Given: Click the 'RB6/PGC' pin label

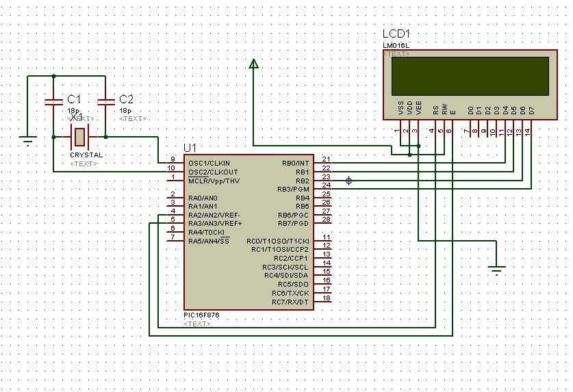Looking at the screenshot, I should [294, 215].
